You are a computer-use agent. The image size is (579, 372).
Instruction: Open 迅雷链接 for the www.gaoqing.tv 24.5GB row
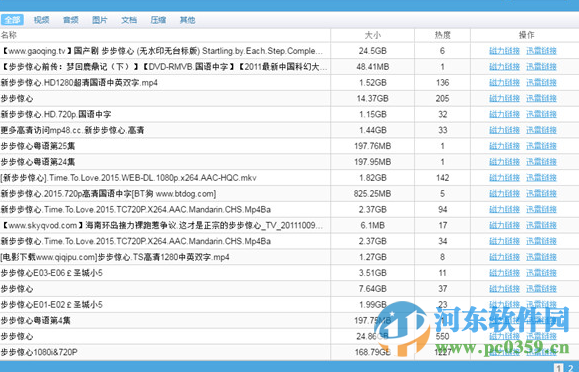pos(541,51)
